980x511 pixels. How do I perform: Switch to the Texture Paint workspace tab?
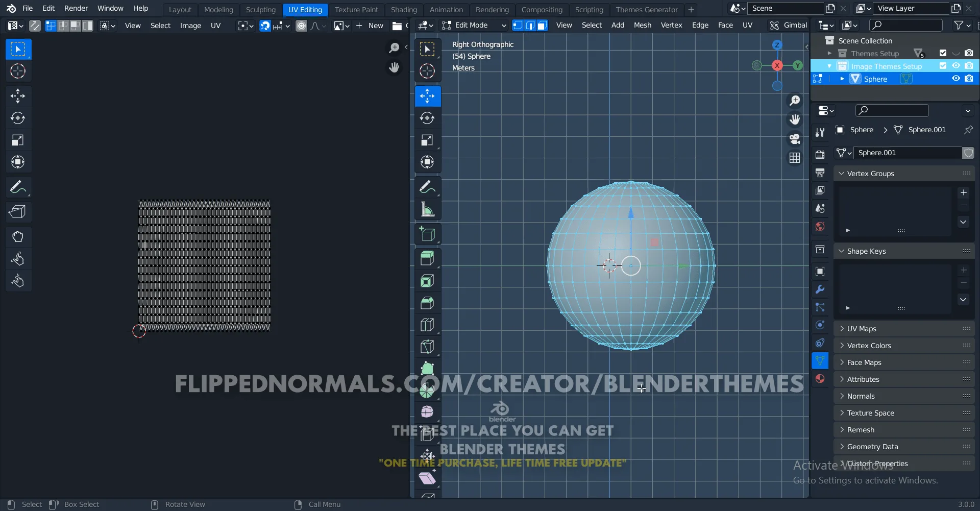click(356, 9)
